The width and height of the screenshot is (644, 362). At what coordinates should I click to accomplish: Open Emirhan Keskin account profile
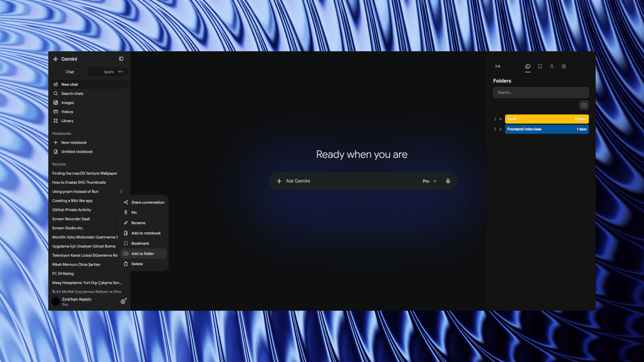71,302
